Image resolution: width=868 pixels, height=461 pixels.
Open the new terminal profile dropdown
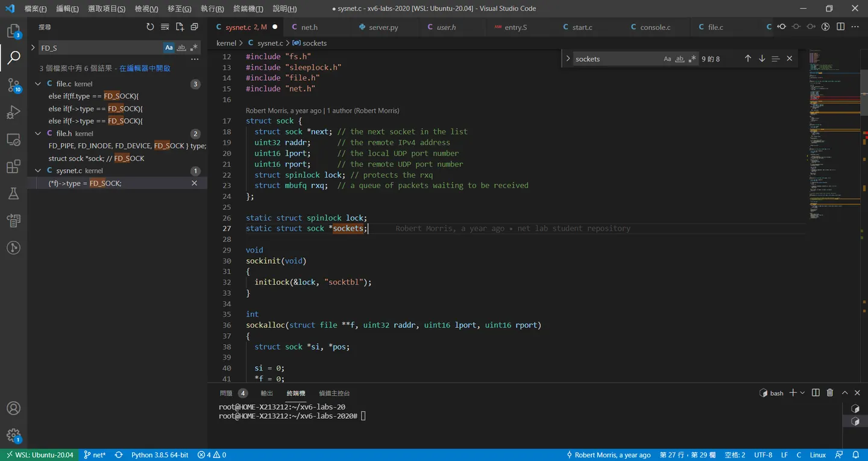coord(802,393)
